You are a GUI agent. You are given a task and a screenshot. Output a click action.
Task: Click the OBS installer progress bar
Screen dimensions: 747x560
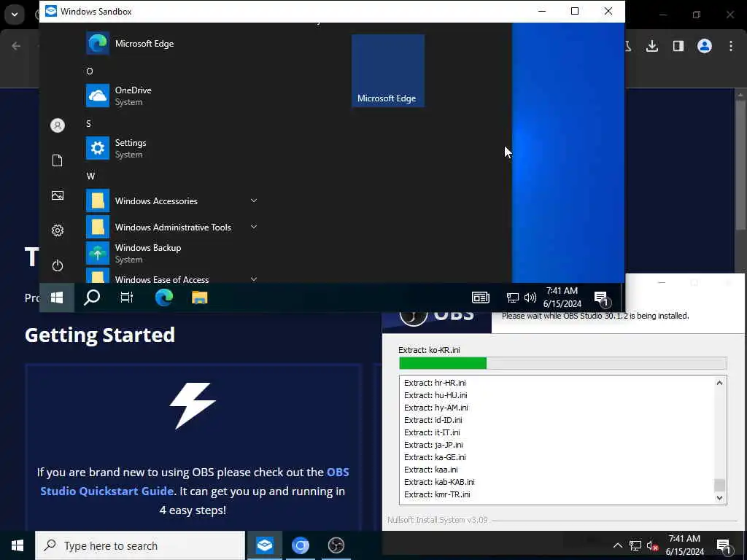[x=562, y=363]
